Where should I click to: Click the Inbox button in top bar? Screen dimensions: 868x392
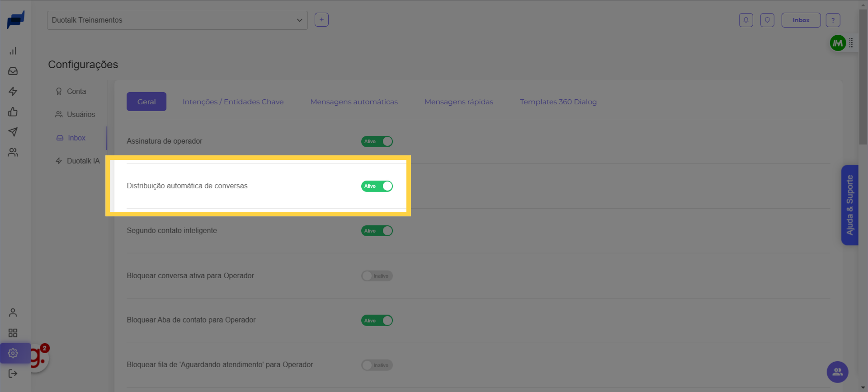tap(801, 20)
